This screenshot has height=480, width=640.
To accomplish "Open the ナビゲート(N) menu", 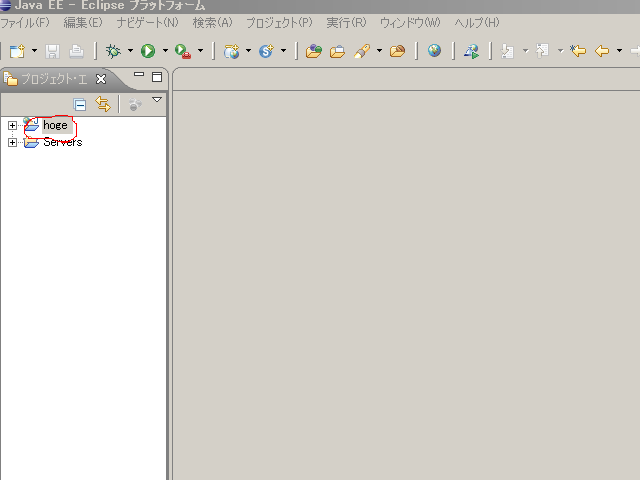I will 147,22.
